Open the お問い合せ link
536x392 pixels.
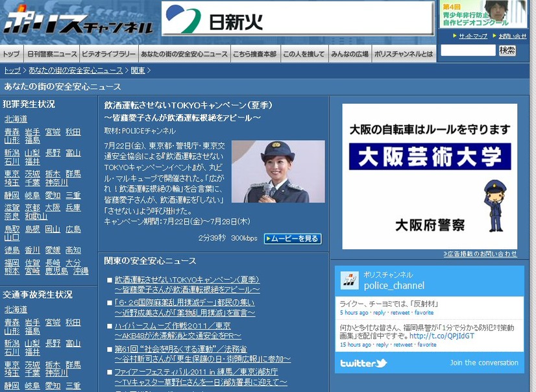point(513,36)
